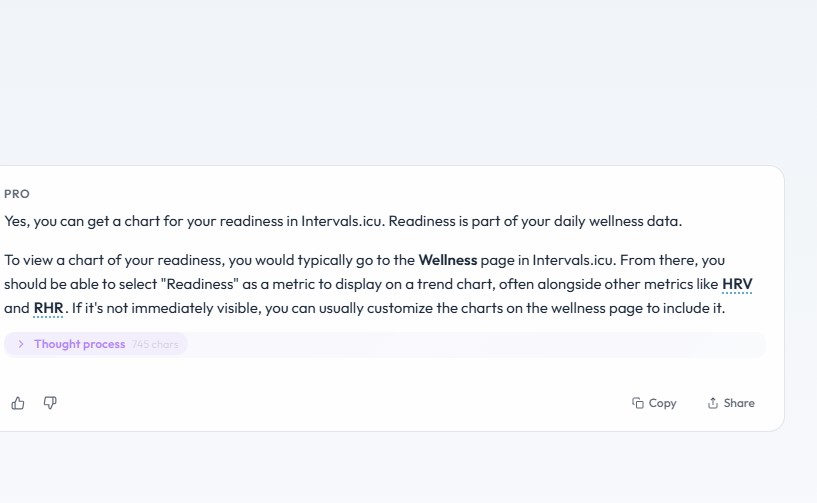Click Intervals.icu in the first sentence
Viewport: 817px width, 503px height.
click(x=342, y=221)
